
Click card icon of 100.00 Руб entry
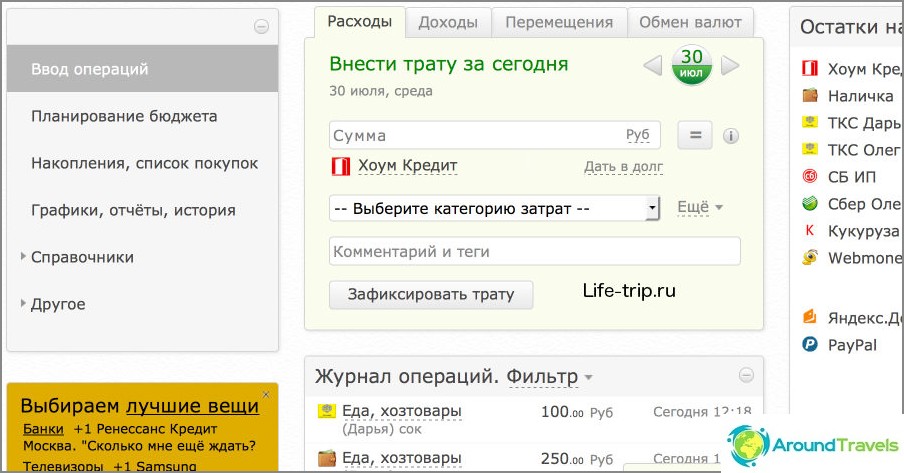tap(327, 411)
